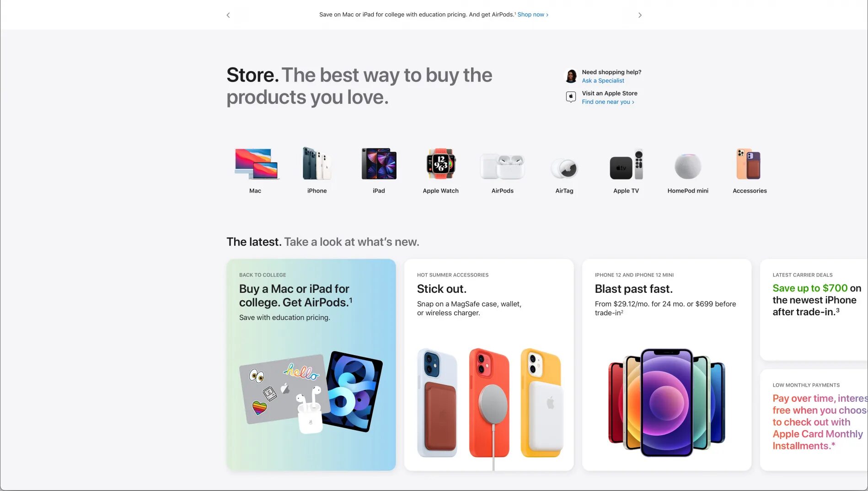The height and width of the screenshot is (491, 868).
Task: Click 'Ask a Specialist' link
Action: (x=603, y=81)
